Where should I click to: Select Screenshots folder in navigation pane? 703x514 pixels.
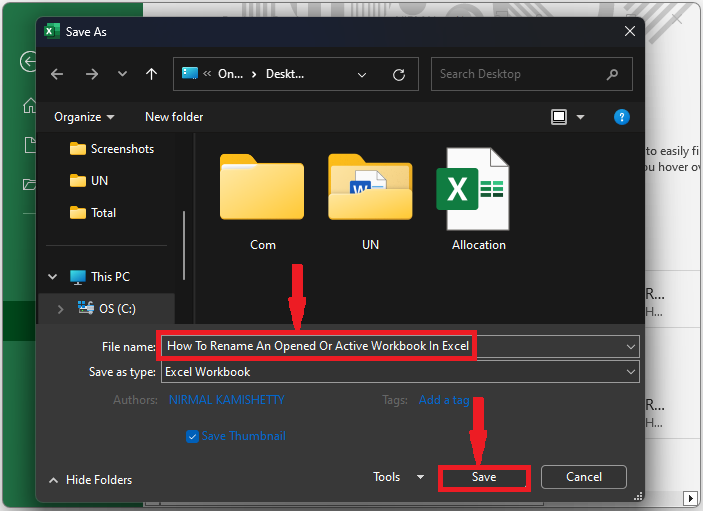[x=112, y=149]
